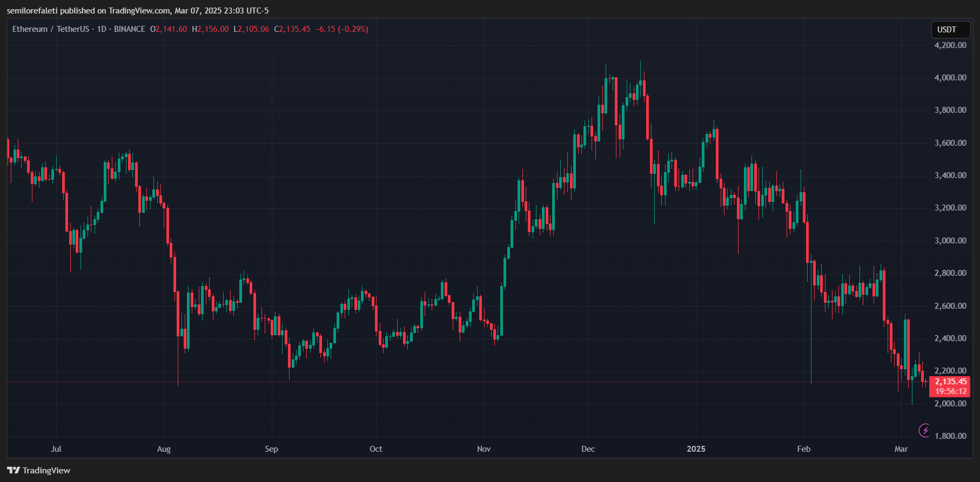This screenshot has height=482, width=980.
Task: Click the Jul label on time axis
Action: (56, 449)
